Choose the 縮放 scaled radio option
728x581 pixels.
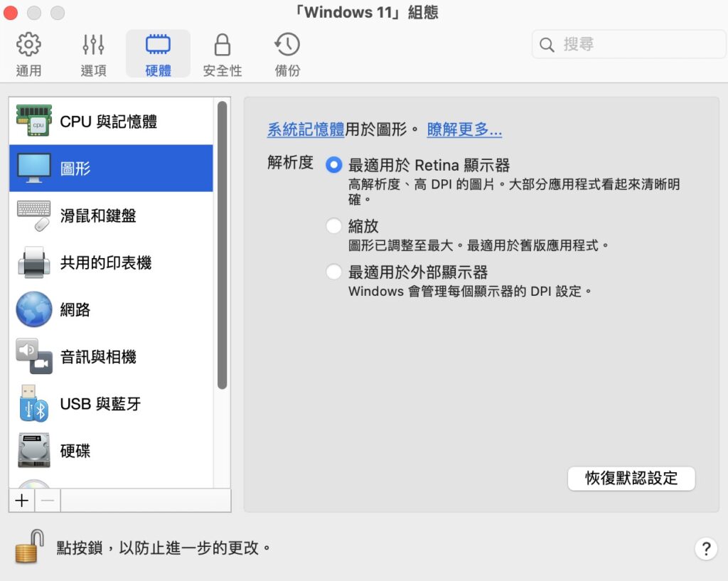(x=334, y=226)
